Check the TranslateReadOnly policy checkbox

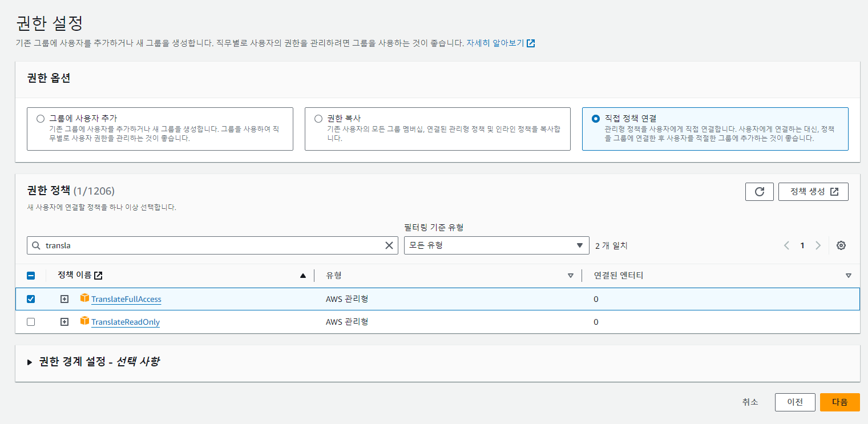click(x=31, y=322)
